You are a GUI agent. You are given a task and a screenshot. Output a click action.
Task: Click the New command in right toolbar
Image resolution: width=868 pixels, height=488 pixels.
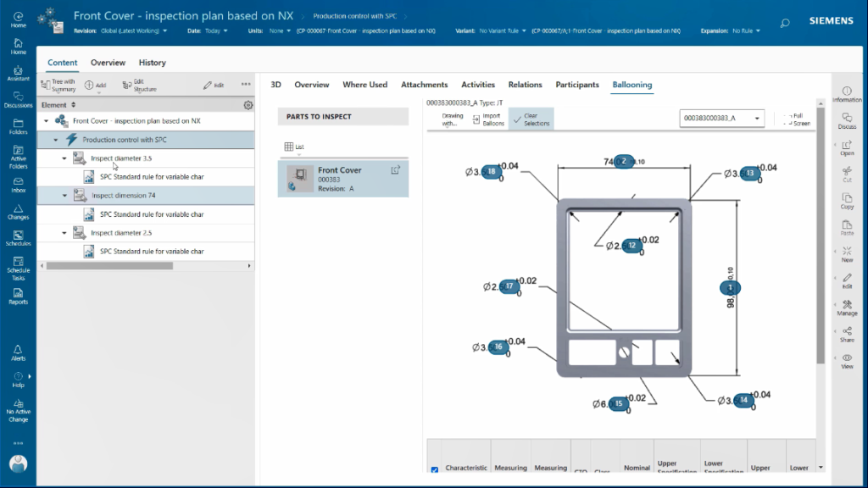[847, 254]
